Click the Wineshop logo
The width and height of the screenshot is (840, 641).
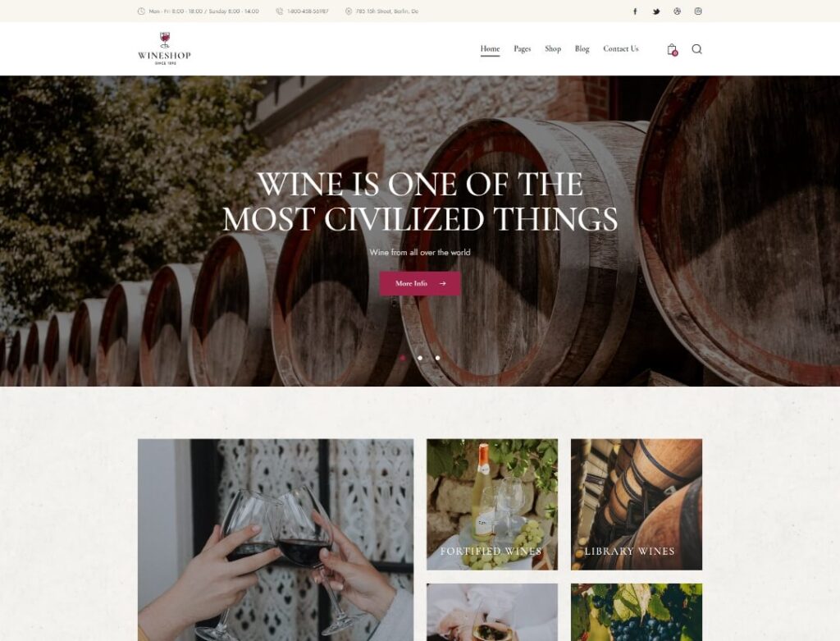(x=164, y=48)
